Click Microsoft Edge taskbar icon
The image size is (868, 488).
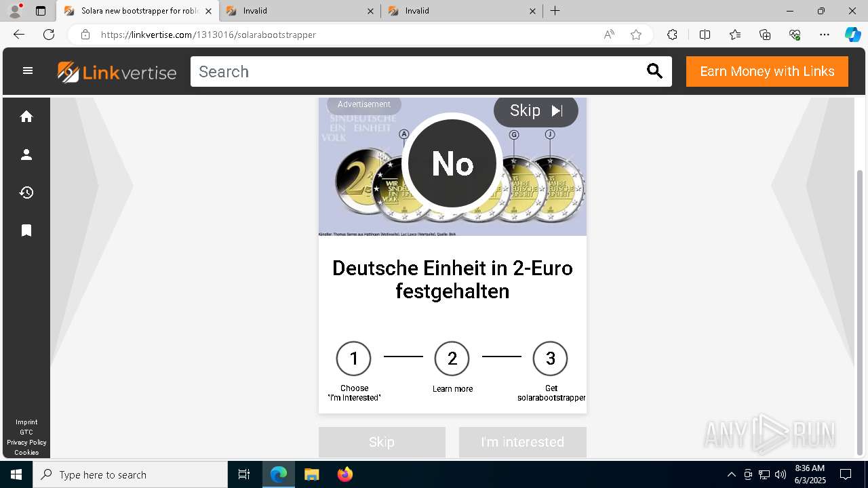279,474
